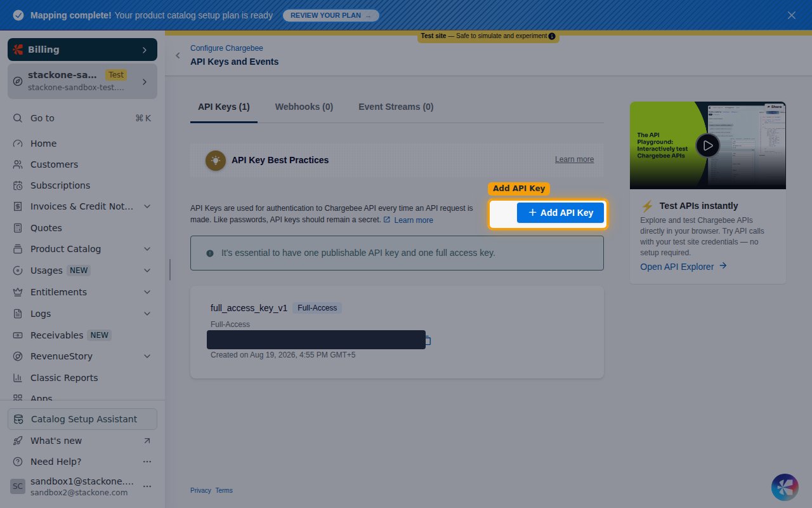Image resolution: width=812 pixels, height=508 pixels.
Task: Expand the RevenueStory chevron
Action: pos(147,356)
